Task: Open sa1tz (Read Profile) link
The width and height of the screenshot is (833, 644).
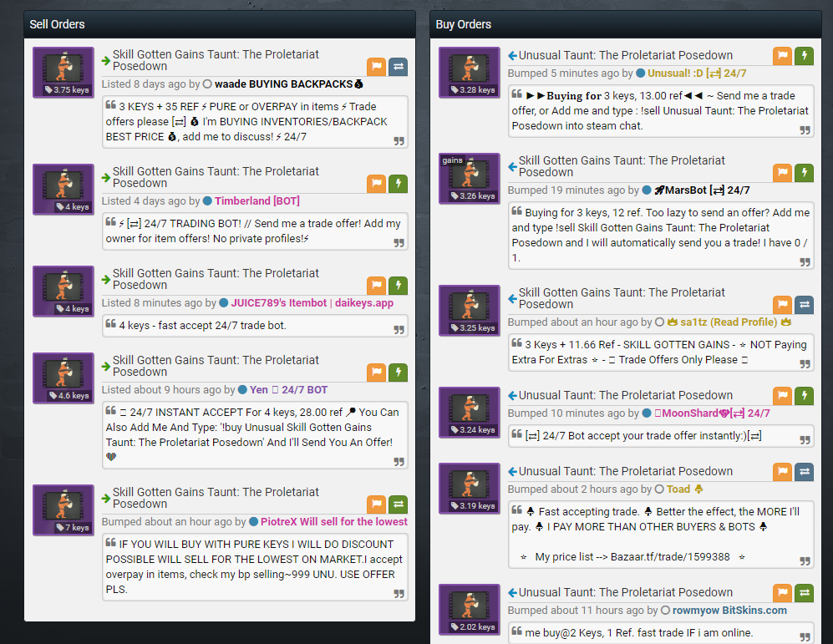Action: point(729,322)
